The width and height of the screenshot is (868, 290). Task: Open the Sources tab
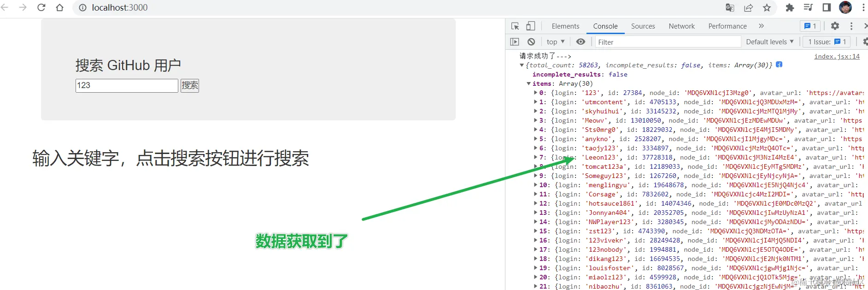pyautogui.click(x=643, y=26)
